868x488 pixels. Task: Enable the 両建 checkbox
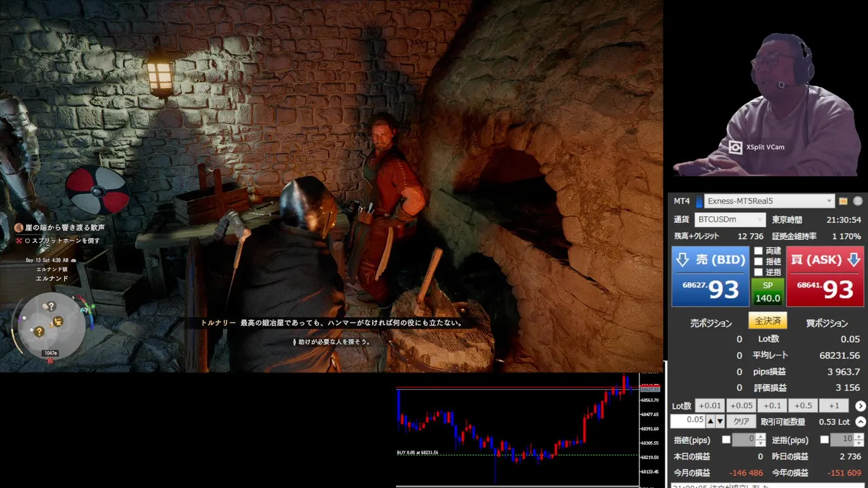tap(758, 251)
